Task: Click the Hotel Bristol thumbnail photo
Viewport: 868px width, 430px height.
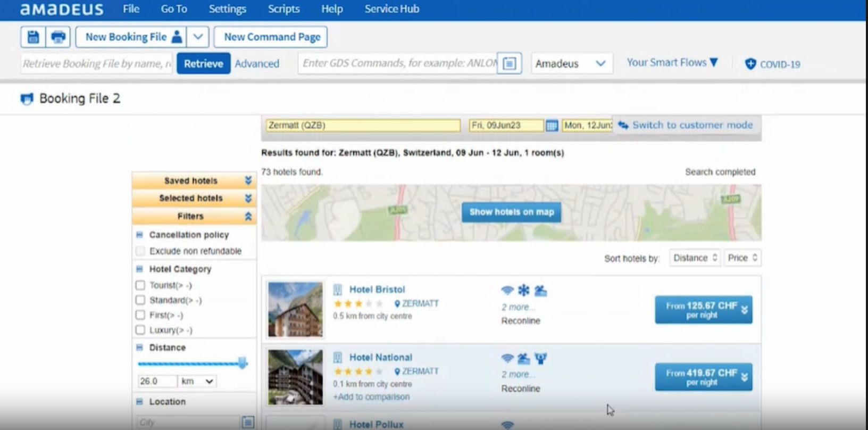Action: click(295, 309)
